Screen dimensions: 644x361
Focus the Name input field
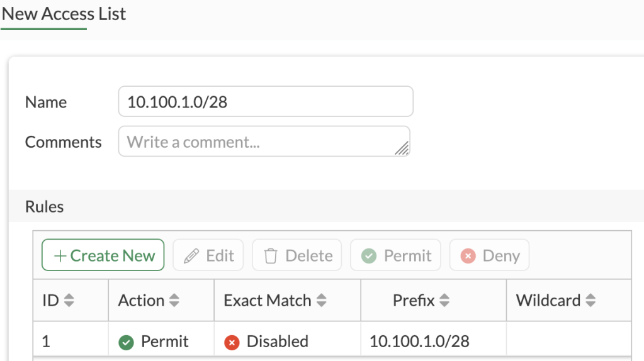(265, 102)
